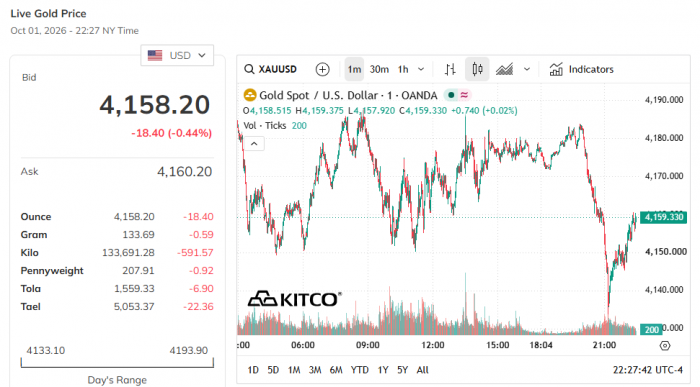Click the Live Gold Price heading

(48, 13)
